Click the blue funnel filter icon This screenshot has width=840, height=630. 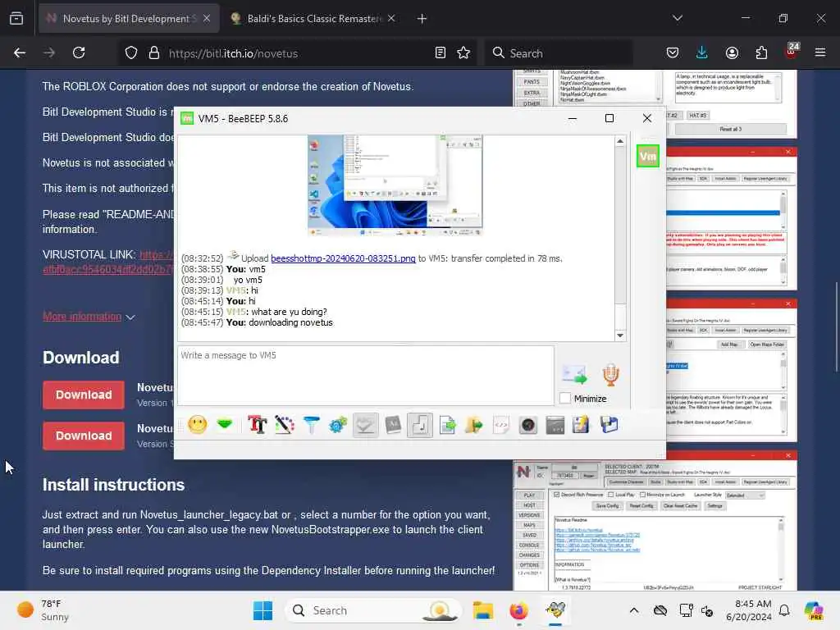311,426
